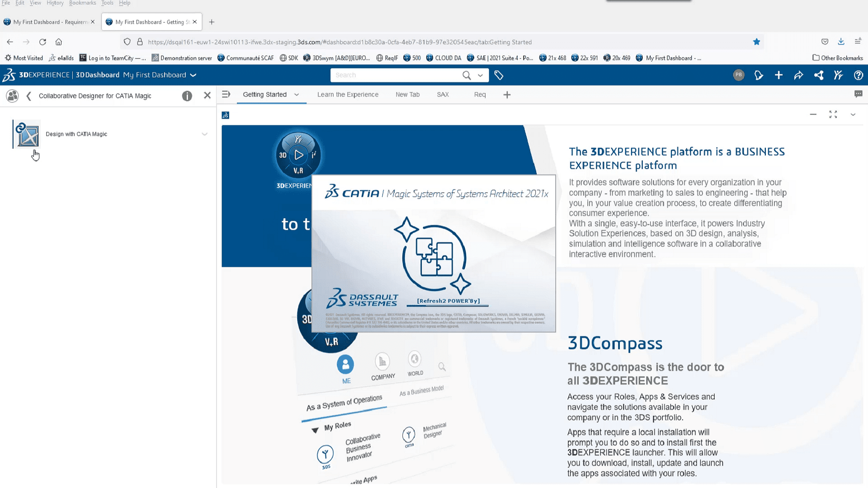
Task: Switch to New Tab dashboard tab
Action: (407, 94)
